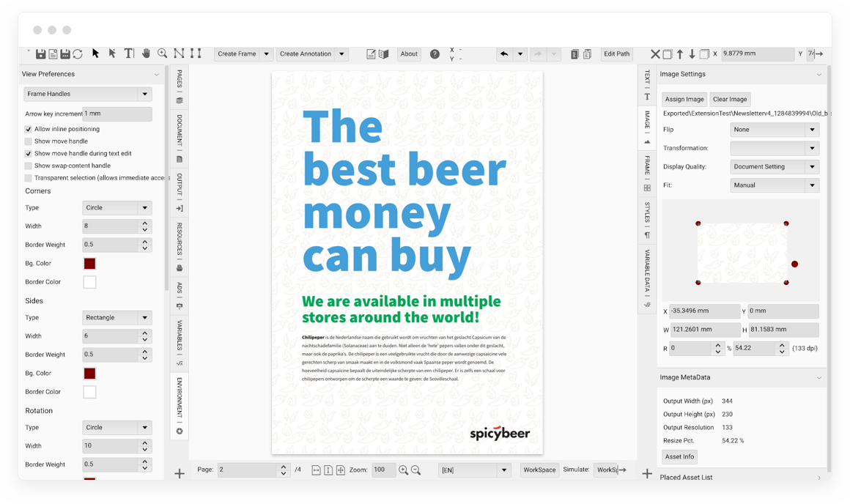Open the DOCUMENT side tab

click(180, 138)
